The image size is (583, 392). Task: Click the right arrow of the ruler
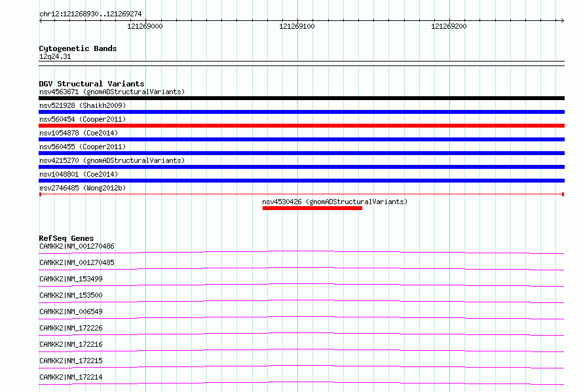click(x=562, y=20)
